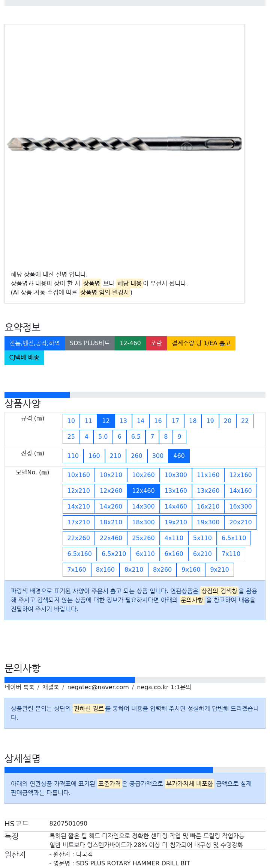Image resolution: width=270 pixels, height=868 pixels.
Task: Click the 전동,엔진,공작,하역 category tag
Action: (34, 343)
